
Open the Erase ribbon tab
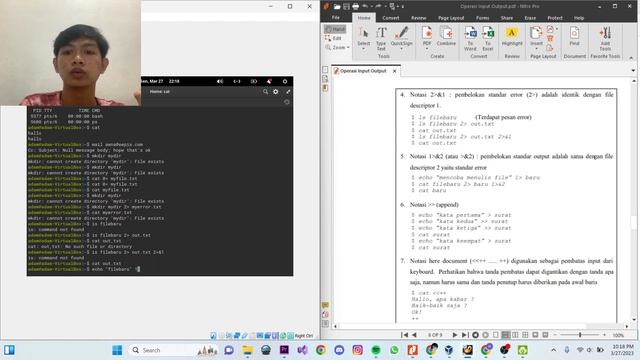click(x=530, y=18)
